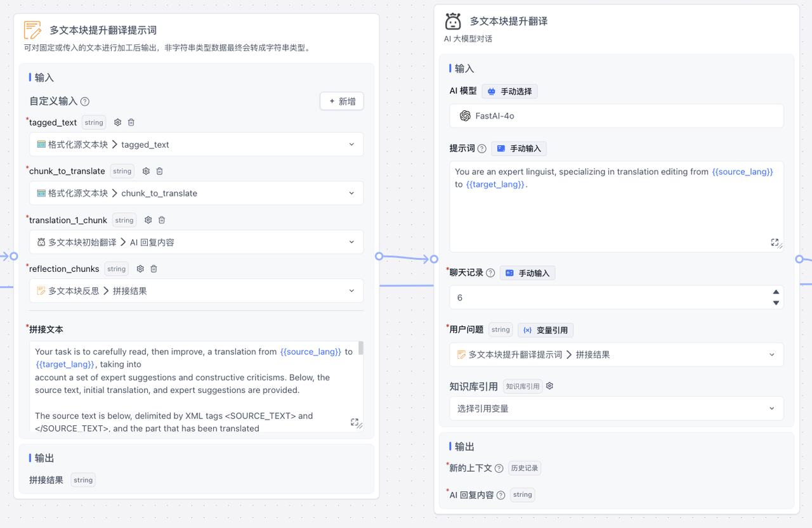Delete the chunk_to_translate input variable

(x=160, y=171)
